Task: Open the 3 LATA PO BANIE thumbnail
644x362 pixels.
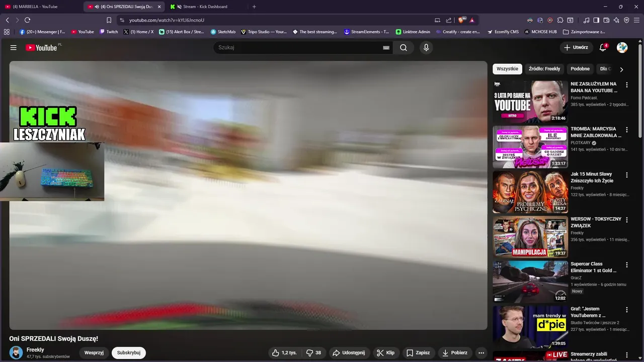Action: pos(530,102)
